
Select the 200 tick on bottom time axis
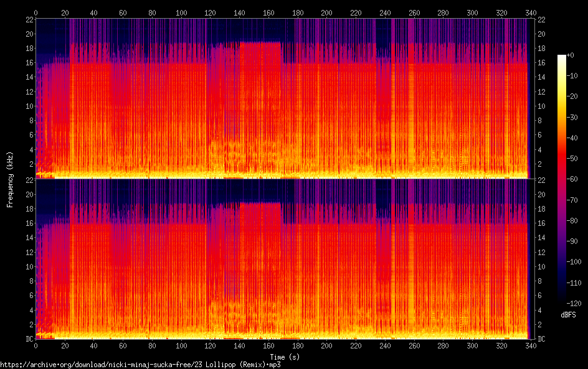tap(328, 346)
